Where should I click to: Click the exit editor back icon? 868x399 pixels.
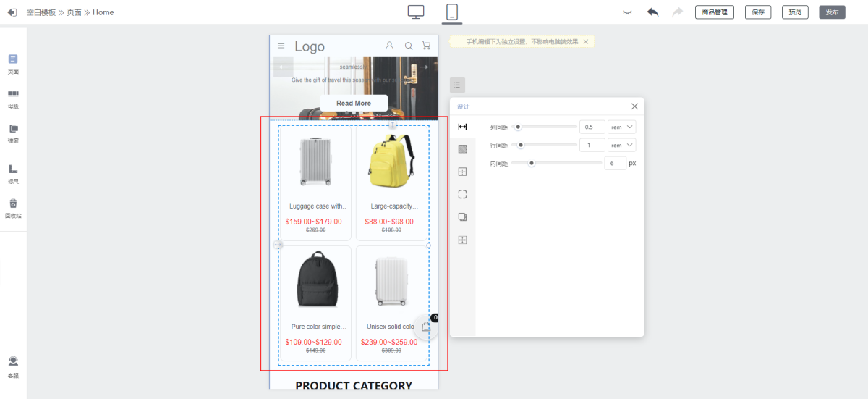[12, 12]
